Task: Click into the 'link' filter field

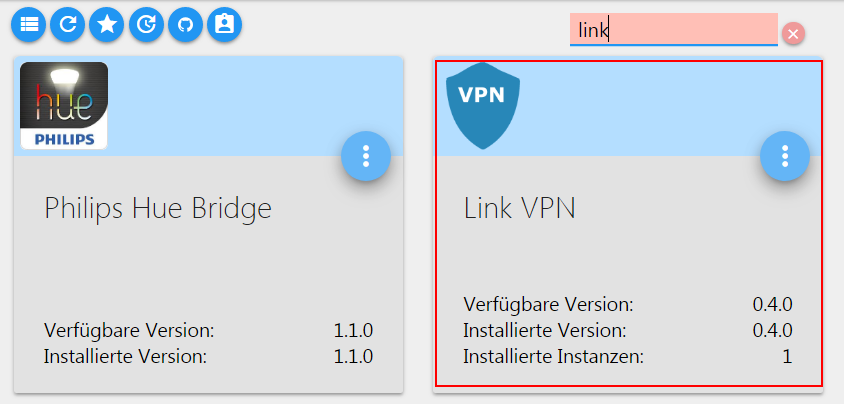Action: [x=674, y=30]
